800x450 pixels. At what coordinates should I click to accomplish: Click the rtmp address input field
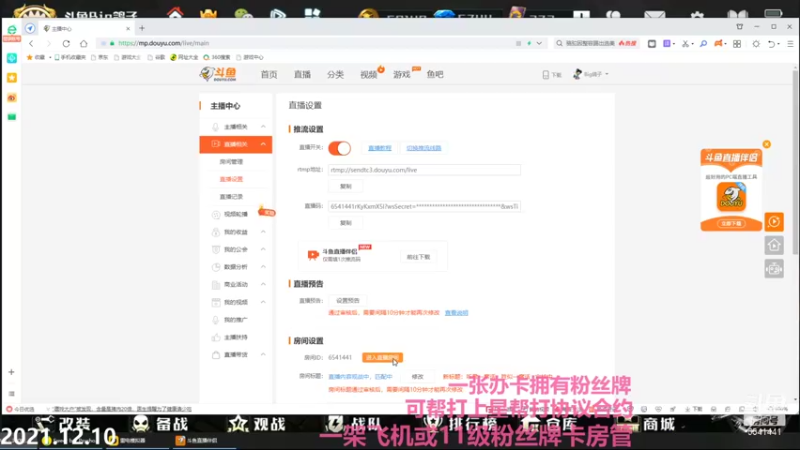coord(424,170)
